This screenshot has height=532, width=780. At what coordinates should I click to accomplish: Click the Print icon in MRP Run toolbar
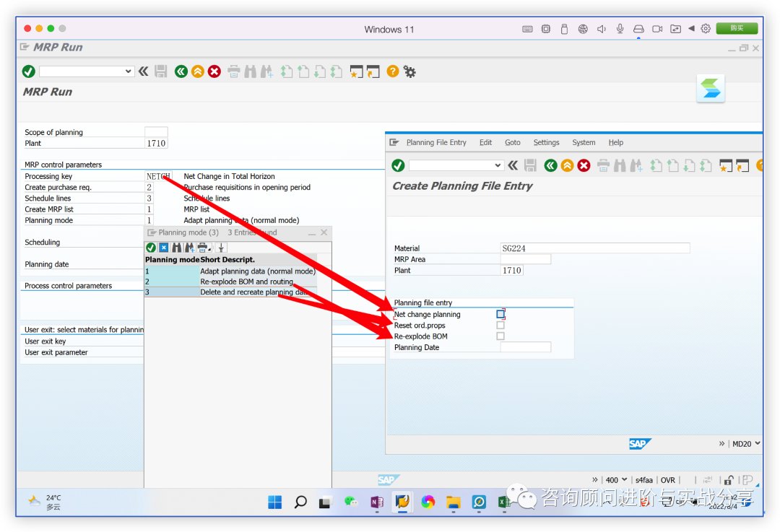[x=233, y=71]
